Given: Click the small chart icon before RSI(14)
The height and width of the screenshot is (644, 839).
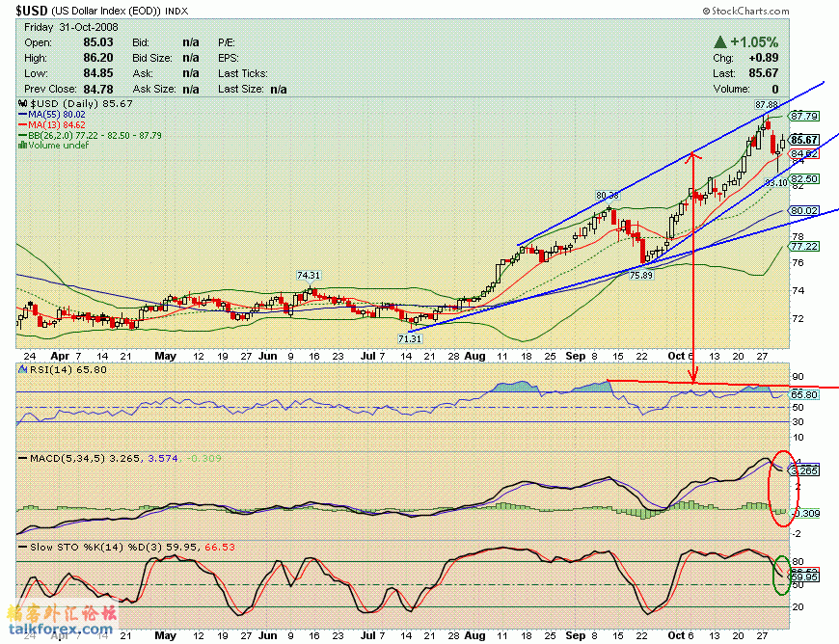Looking at the screenshot, I should (22, 369).
